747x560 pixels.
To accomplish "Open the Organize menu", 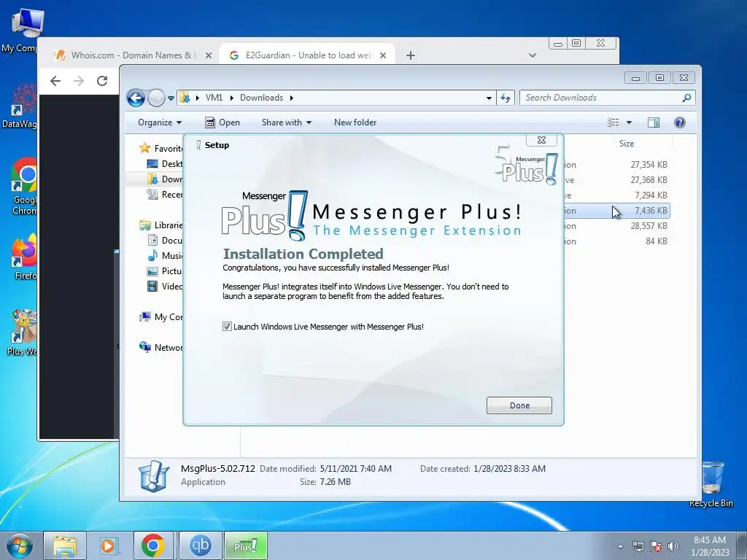I will [x=160, y=122].
